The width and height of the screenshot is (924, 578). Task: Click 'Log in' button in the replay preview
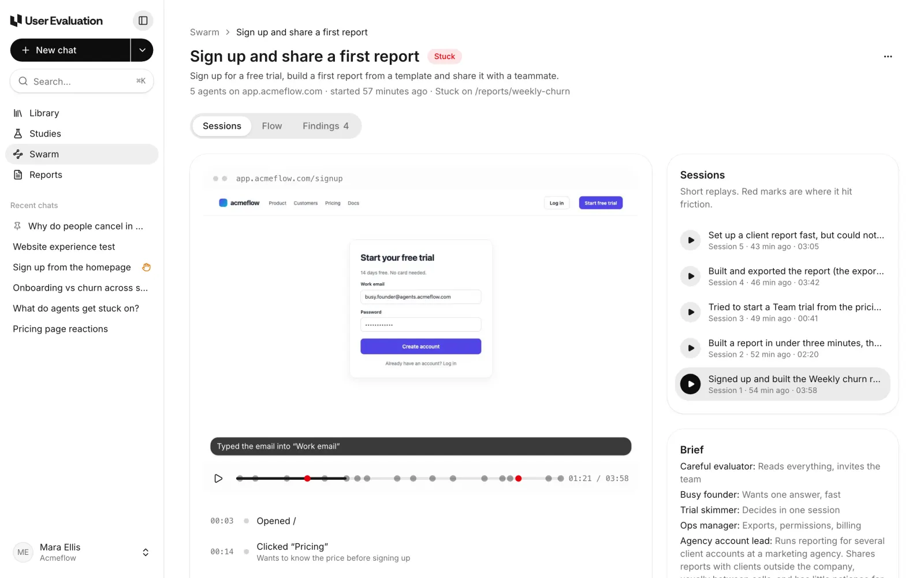pyautogui.click(x=557, y=203)
